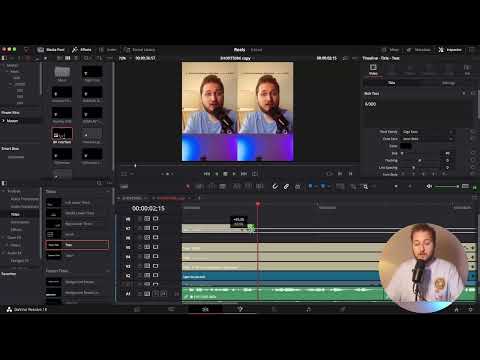Click the viewer scrubber bar handle
Screen dimensions: 480x360
pos(135,165)
